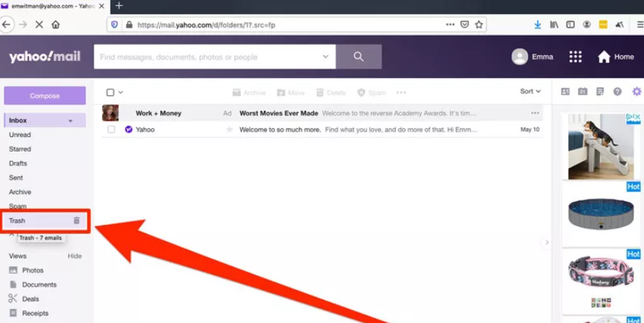The height and width of the screenshot is (323, 644).
Task: Tick the select-all messages checkbox
Action: pos(110,92)
